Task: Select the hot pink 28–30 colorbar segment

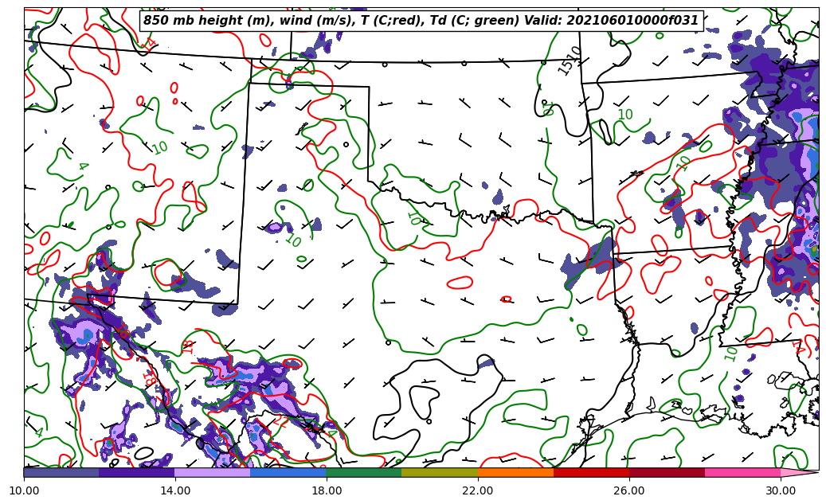Action: [743, 472]
